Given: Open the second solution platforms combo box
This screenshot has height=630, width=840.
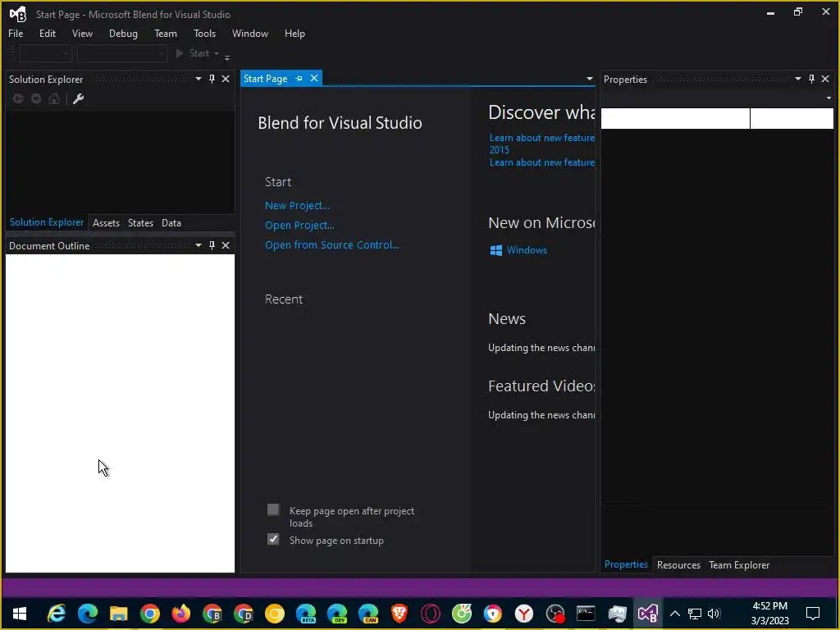Looking at the screenshot, I should coord(122,53).
